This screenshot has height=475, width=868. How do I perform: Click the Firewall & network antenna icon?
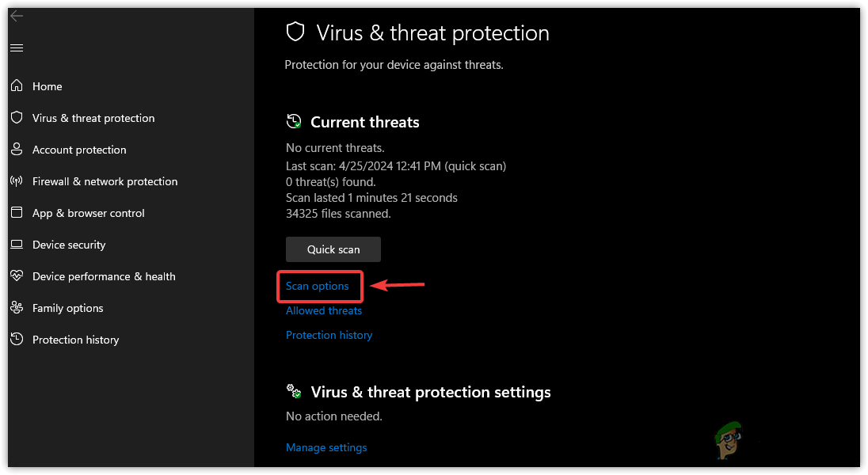pos(17,181)
